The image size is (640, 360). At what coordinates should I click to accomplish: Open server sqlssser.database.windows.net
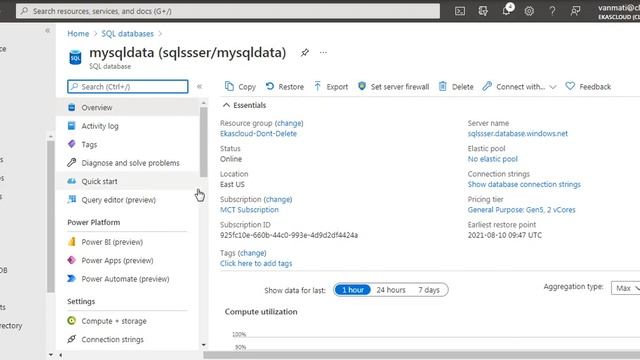(x=518, y=133)
